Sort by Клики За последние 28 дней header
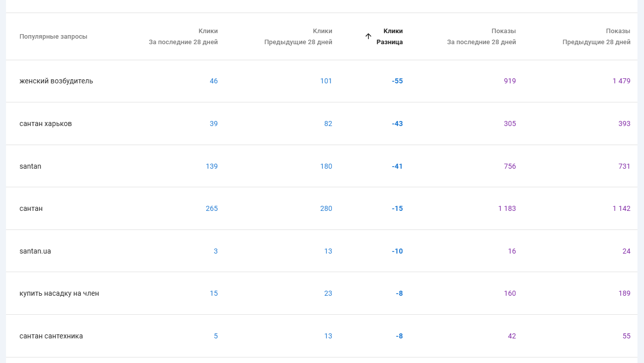This screenshot has width=644, height=363. click(183, 37)
